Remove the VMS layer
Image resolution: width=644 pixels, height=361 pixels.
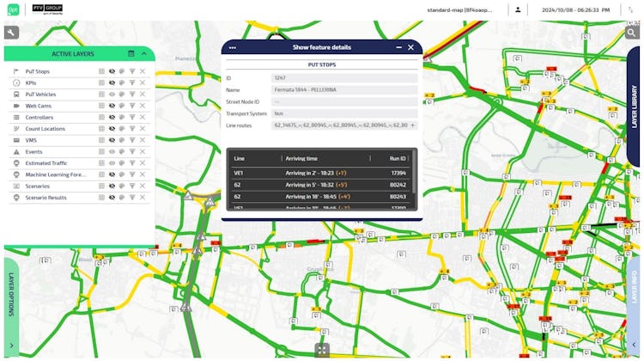pyautogui.click(x=143, y=140)
